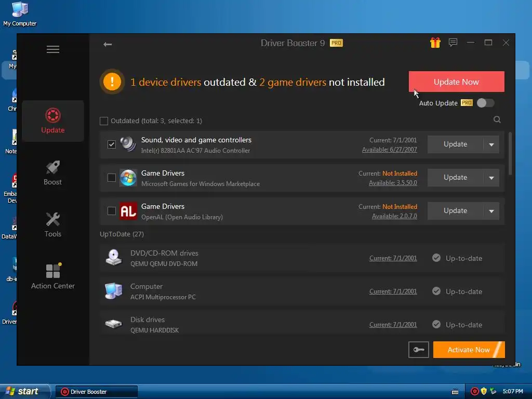The height and width of the screenshot is (399, 532).
Task: Click the ACPI Computer monitor icon
Action: coord(114,291)
